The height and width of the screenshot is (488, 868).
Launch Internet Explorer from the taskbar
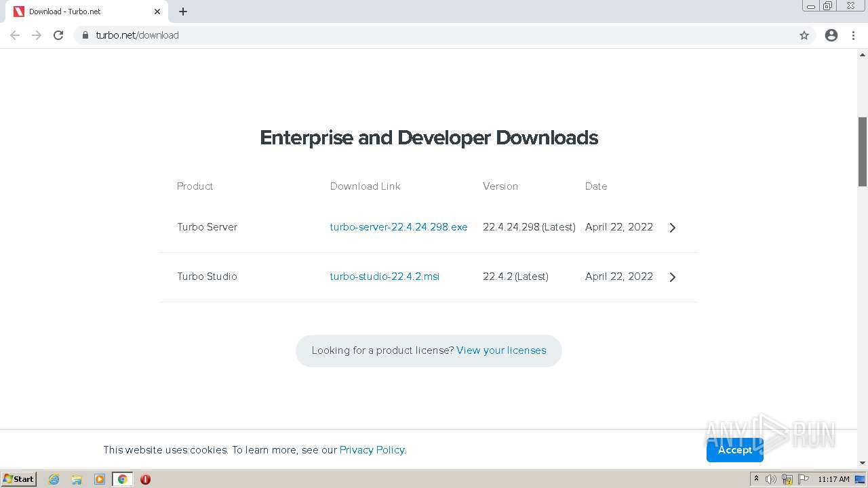pyautogui.click(x=54, y=479)
